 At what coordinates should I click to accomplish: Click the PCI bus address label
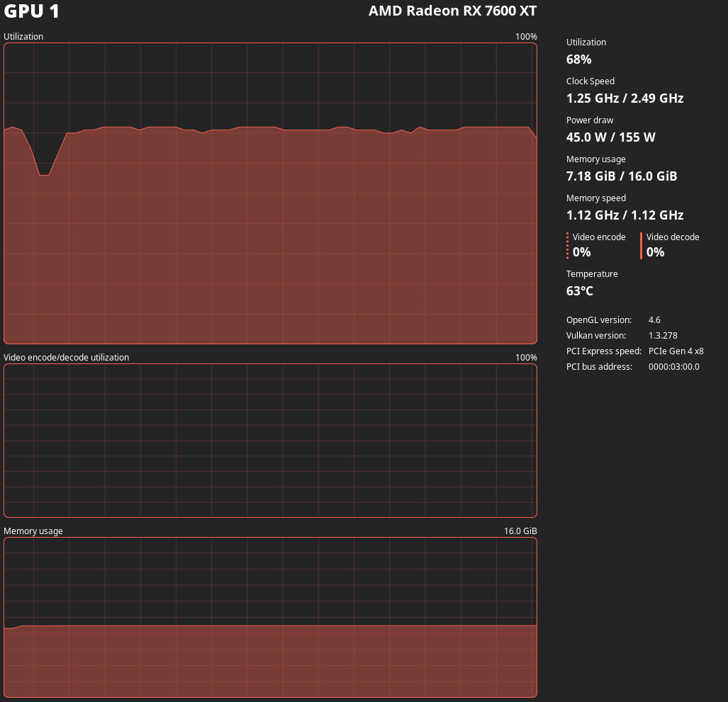[x=599, y=366]
